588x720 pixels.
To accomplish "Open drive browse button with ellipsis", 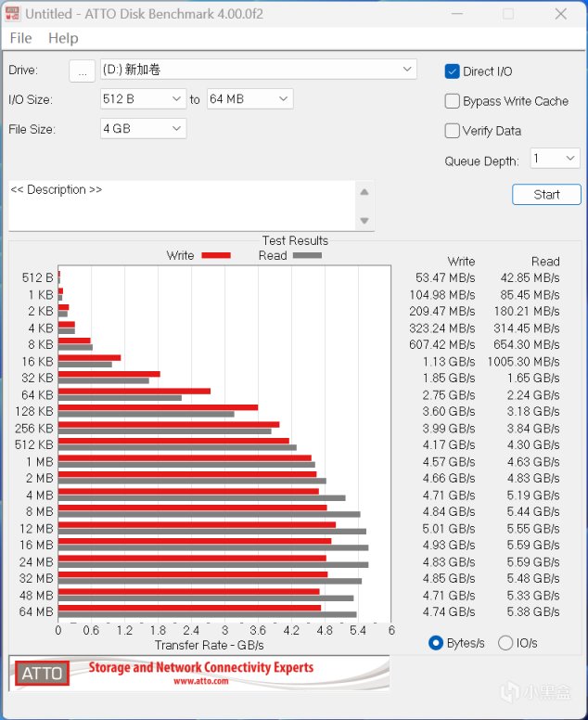I will click(x=83, y=71).
